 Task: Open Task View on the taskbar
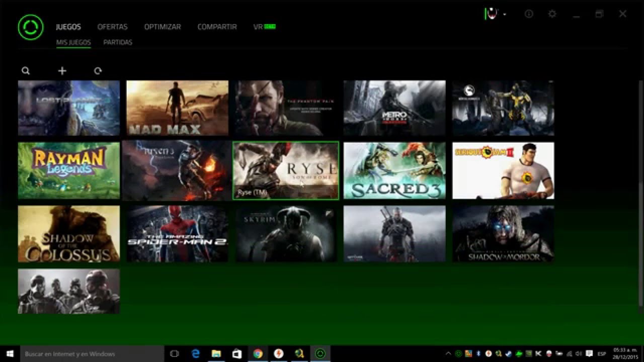pyautogui.click(x=175, y=354)
